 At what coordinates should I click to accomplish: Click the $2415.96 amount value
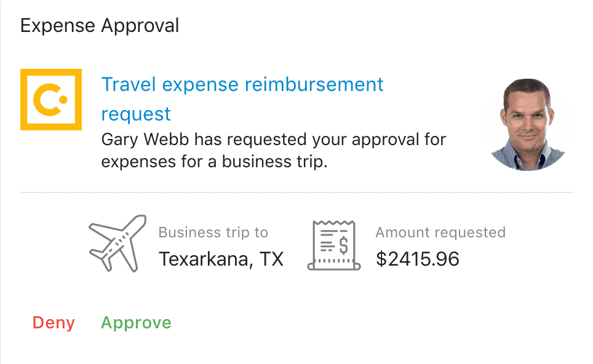pyautogui.click(x=418, y=259)
